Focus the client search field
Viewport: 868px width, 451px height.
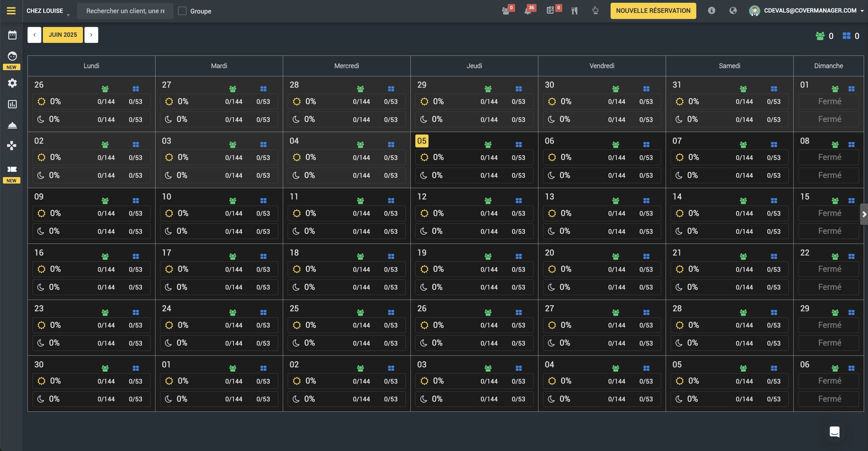(125, 11)
